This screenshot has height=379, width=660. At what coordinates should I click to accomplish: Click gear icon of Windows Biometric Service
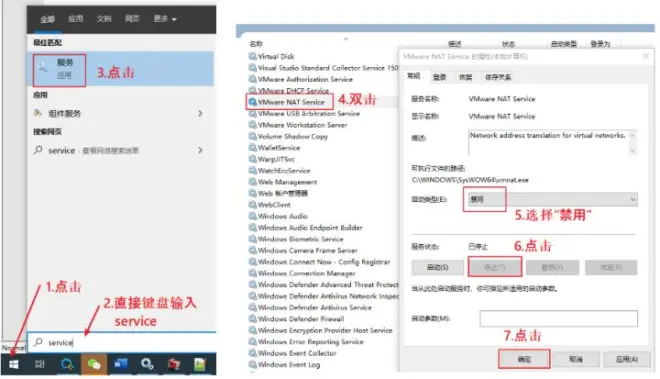[x=253, y=239]
